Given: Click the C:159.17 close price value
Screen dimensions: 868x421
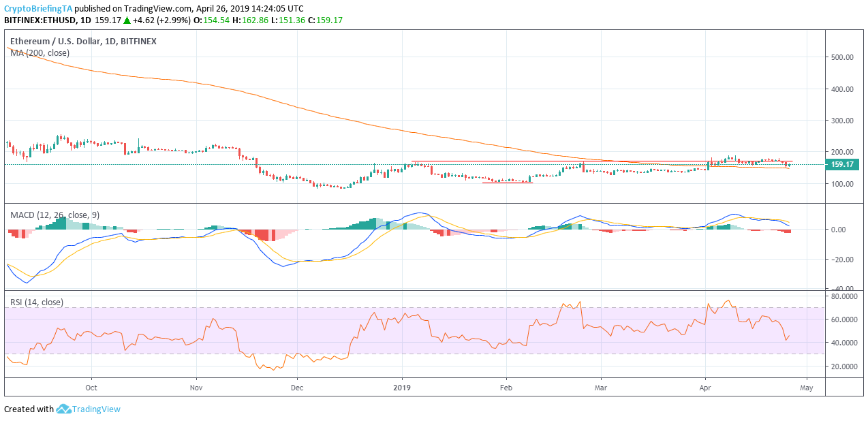Looking at the screenshot, I should tap(326, 20).
